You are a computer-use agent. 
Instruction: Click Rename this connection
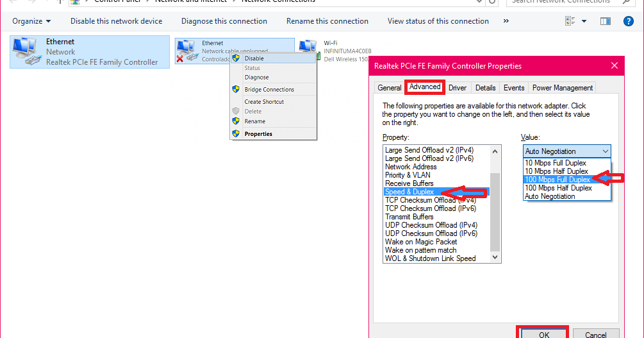tap(327, 21)
